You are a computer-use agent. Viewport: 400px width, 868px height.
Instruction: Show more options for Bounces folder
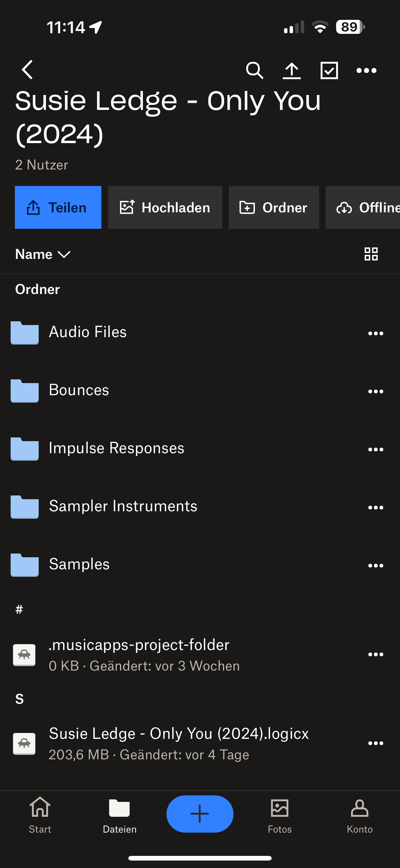(x=376, y=391)
